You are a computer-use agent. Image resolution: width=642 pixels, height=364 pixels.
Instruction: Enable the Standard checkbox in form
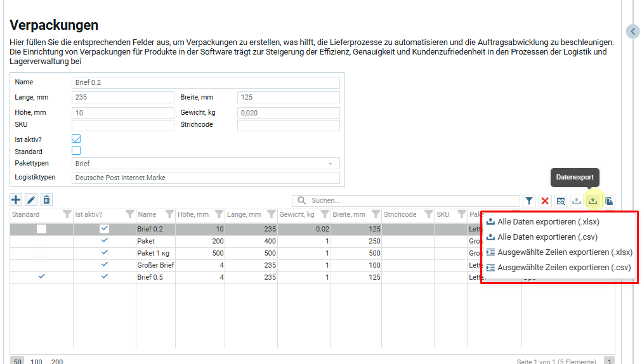(76, 151)
